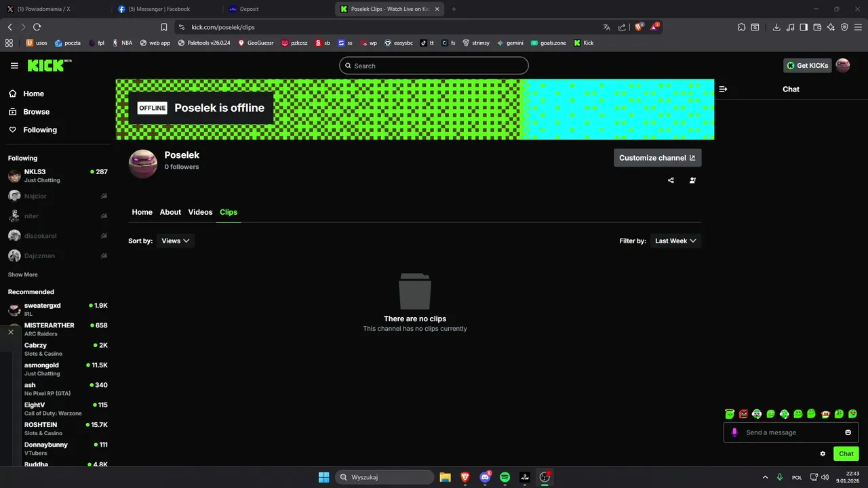868x488 pixels.
Task: Click the translate page icon in address bar
Action: click(606, 27)
